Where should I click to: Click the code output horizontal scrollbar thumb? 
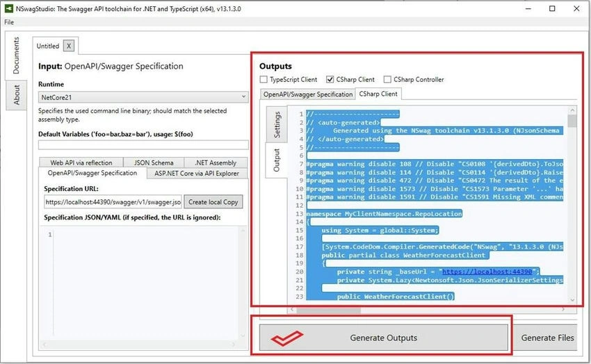(x=328, y=311)
